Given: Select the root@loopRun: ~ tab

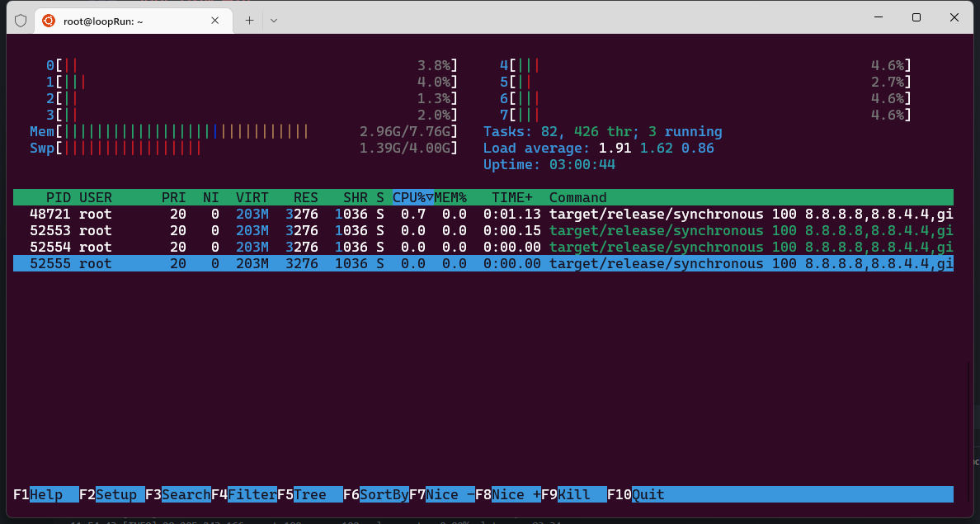Looking at the screenshot, I should [x=134, y=21].
